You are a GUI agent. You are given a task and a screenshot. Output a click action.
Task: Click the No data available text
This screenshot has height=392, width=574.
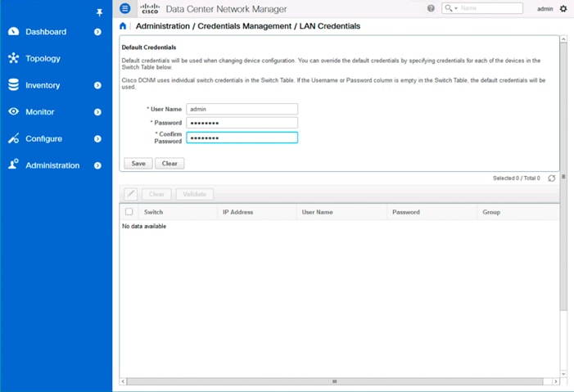144,226
